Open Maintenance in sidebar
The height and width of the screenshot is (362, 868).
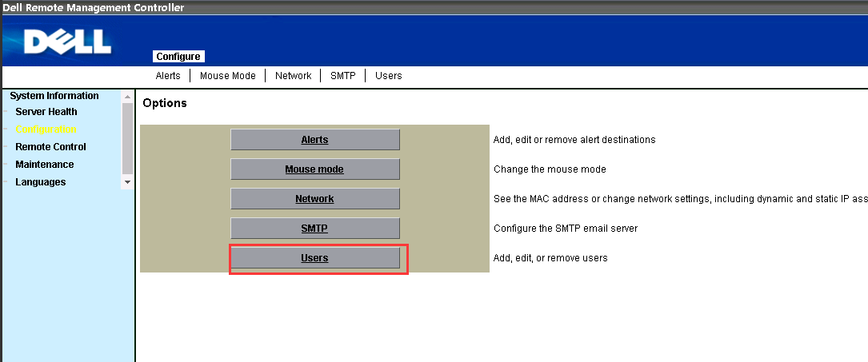tap(44, 165)
